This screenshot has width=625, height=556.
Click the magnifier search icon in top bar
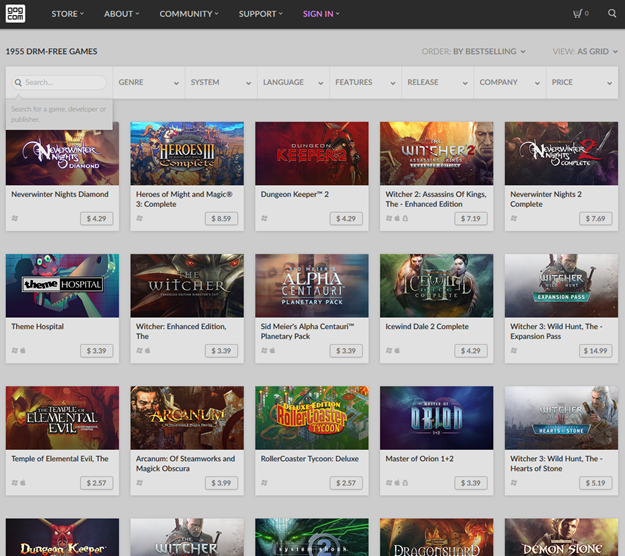[x=612, y=14]
